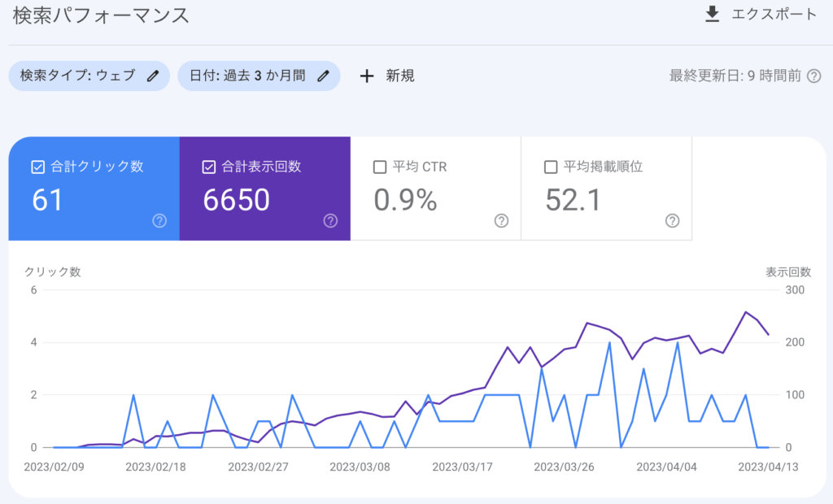Open help icon on 平均掲載順位 card
This screenshot has width=833, height=504.
coord(673,221)
